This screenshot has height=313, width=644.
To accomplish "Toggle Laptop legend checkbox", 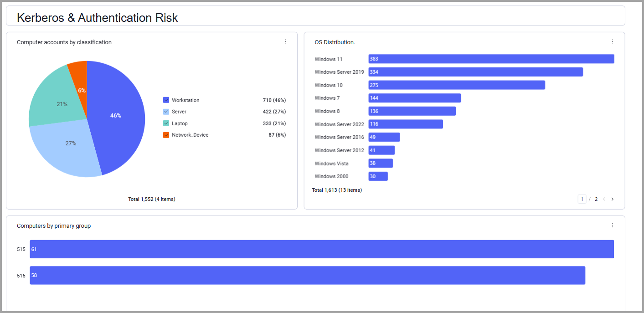I will click(x=166, y=123).
